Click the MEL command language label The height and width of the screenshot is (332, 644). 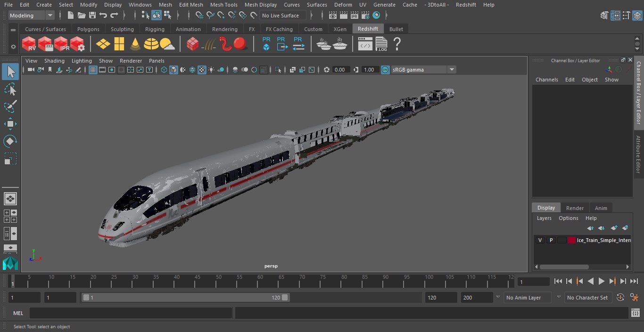(18, 313)
